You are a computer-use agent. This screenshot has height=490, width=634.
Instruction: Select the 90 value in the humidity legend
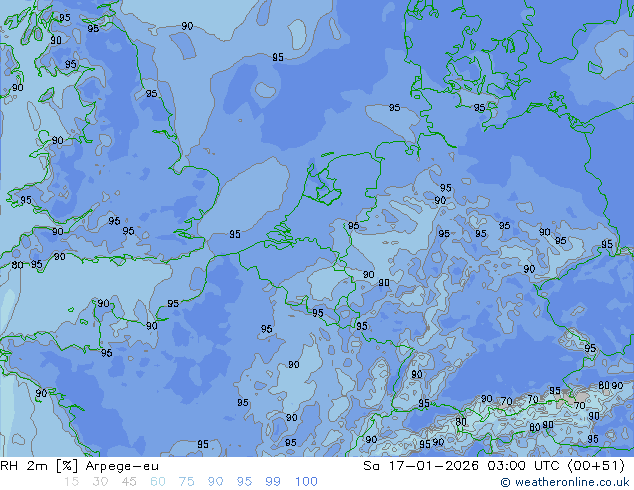pyautogui.click(x=215, y=482)
